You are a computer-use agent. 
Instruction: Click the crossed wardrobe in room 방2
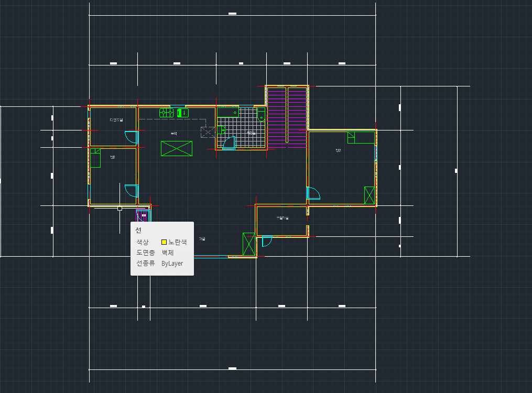369,195
